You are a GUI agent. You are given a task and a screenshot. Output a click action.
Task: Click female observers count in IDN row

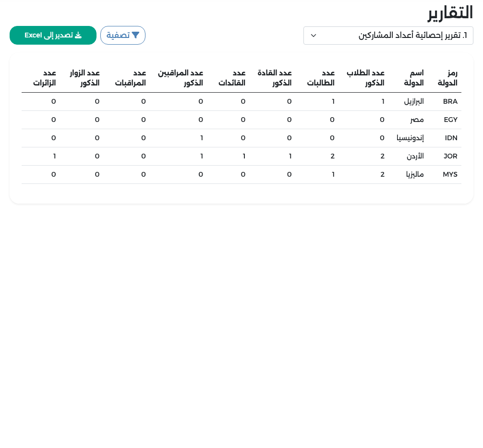point(143,138)
